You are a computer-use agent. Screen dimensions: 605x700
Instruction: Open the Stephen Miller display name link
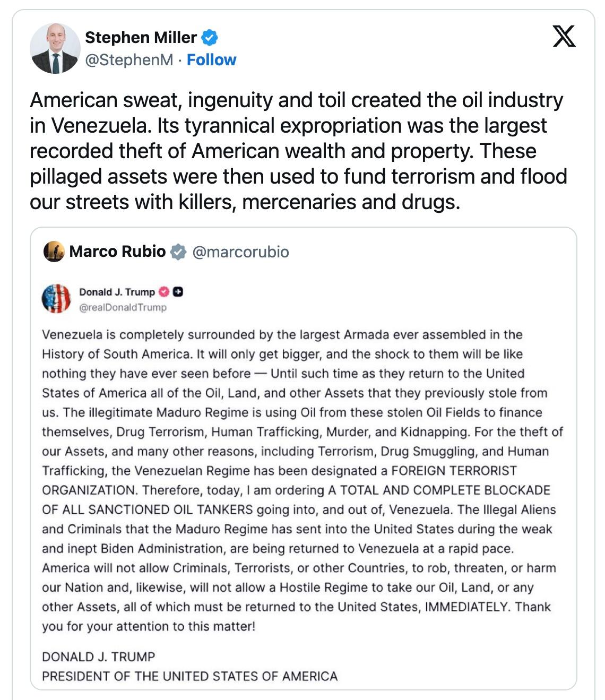[141, 38]
